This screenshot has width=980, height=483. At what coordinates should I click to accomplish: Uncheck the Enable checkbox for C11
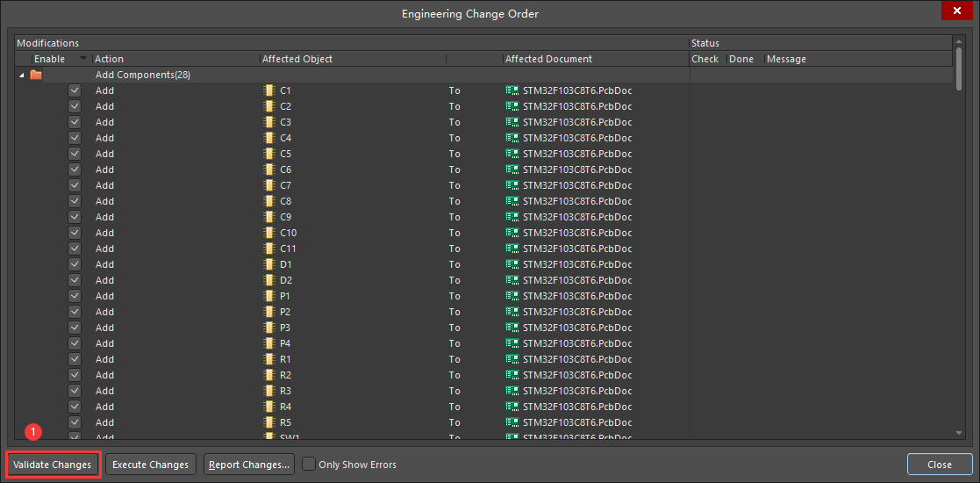[75, 249]
